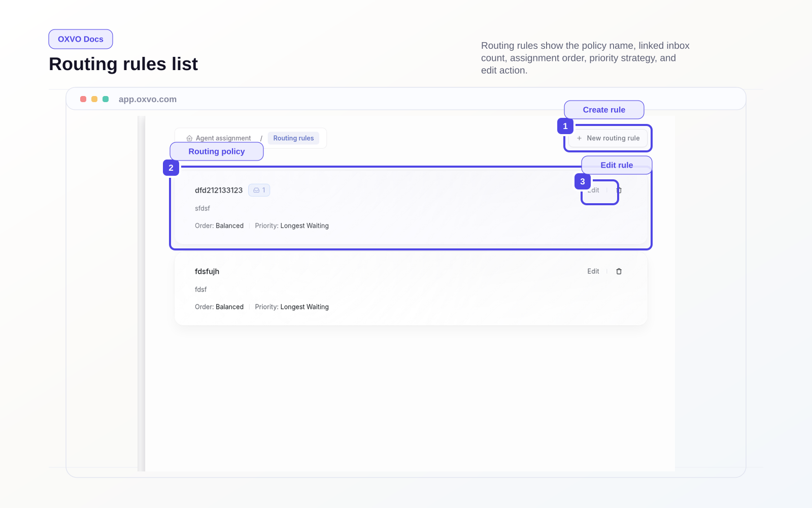Delete the dfd212133123 rule via trash icon
812x508 pixels.
tap(619, 190)
